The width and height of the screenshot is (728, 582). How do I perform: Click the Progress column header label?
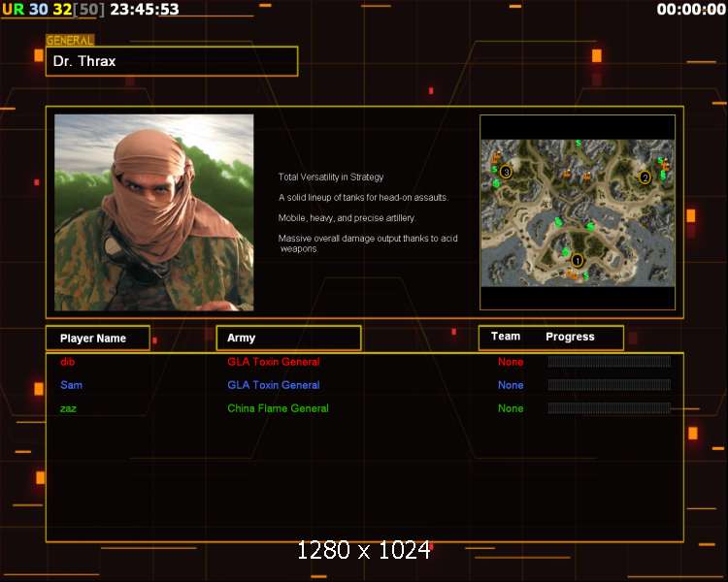[570, 337]
